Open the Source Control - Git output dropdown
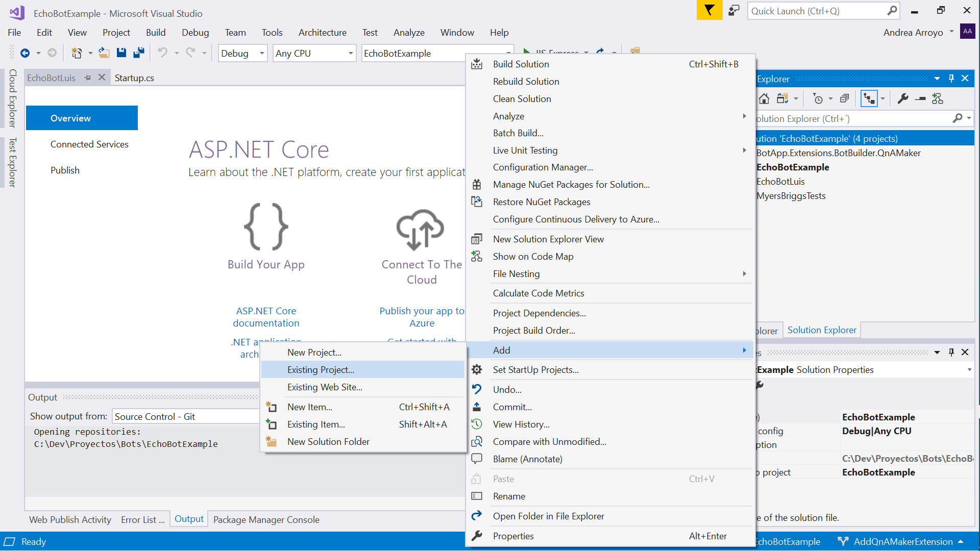This screenshot has height=551, width=980. (x=186, y=416)
